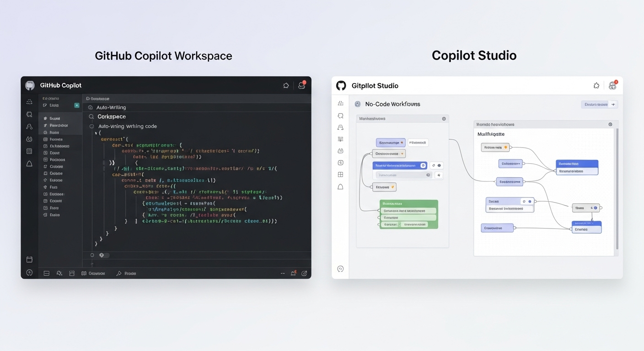644x351 pixels.
Task: Open the tab above the Auto-Writing row
Action: click(x=98, y=99)
